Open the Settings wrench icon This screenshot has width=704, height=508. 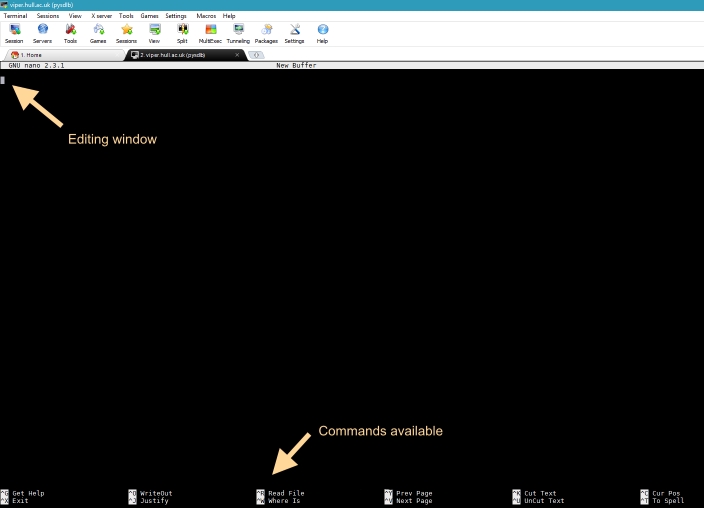[294, 33]
